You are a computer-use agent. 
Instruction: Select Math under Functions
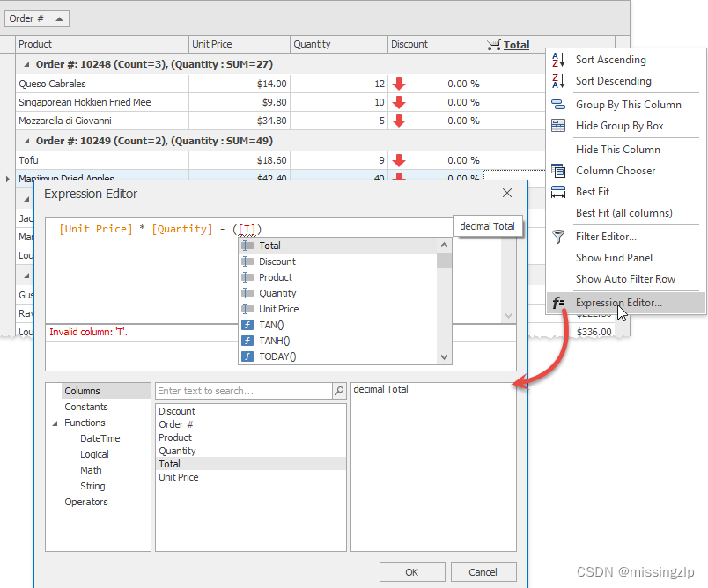(91, 470)
